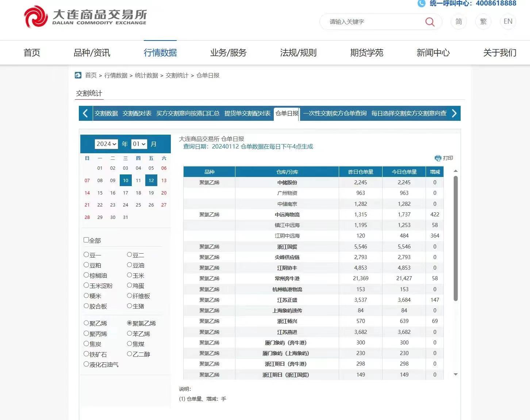Open the 01 month dropdown
Image resolution: width=530 pixels, height=420 pixels.
(139, 144)
